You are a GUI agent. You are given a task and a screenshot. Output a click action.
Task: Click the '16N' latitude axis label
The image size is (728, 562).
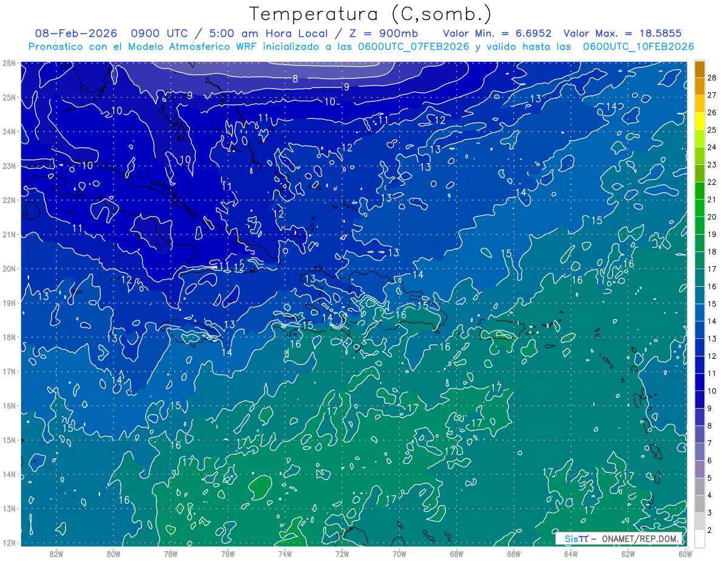(8, 406)
